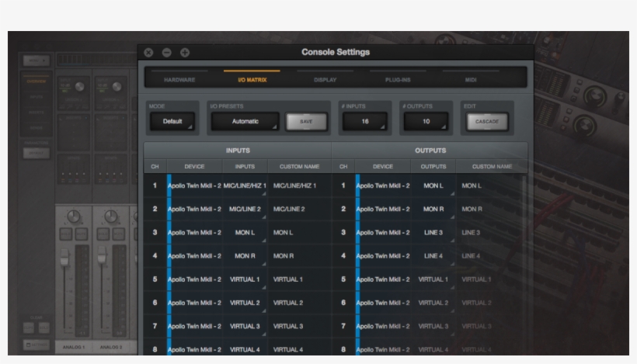Screen dimensions: 637x364
Task: Open output LINE 4 assignment dropdown
Action: tap(433, 256)
